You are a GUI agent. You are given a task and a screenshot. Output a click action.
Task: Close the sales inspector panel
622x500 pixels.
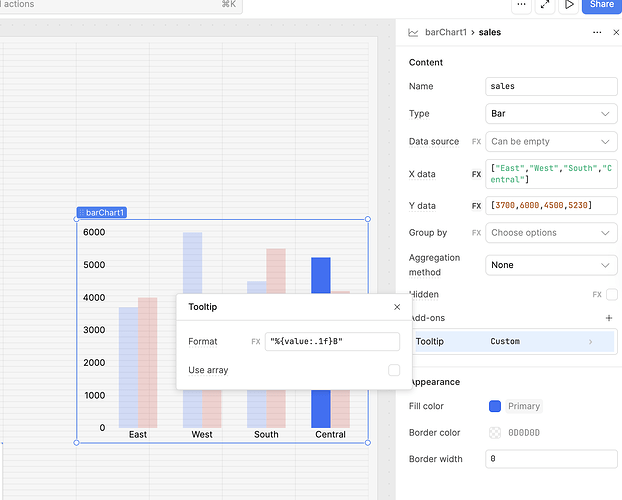tap(613, 32)
